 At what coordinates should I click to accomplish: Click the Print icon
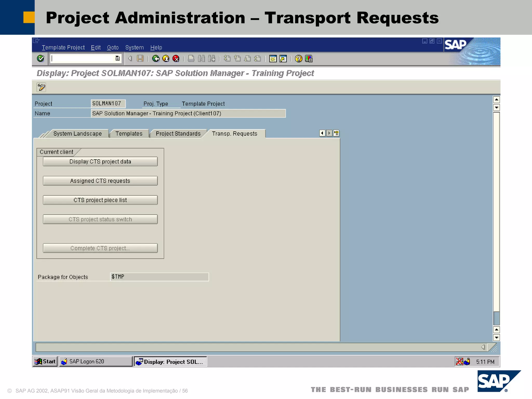191,59
